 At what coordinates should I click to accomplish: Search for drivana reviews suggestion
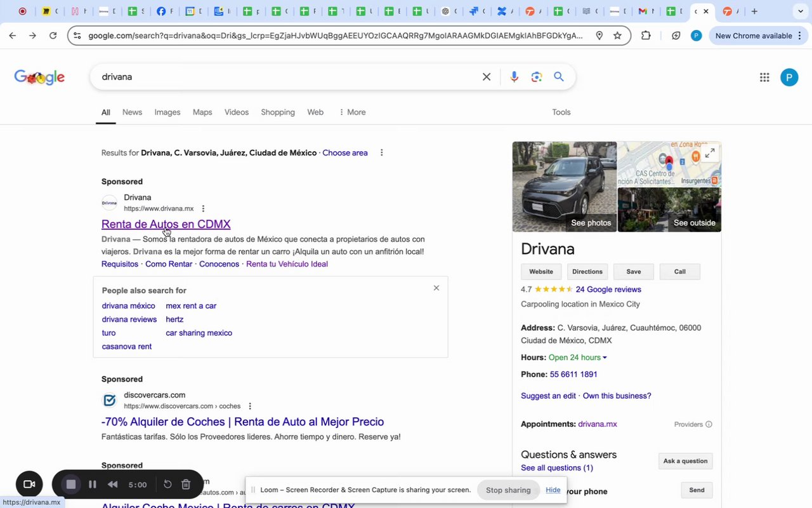[x=129, y=319]
